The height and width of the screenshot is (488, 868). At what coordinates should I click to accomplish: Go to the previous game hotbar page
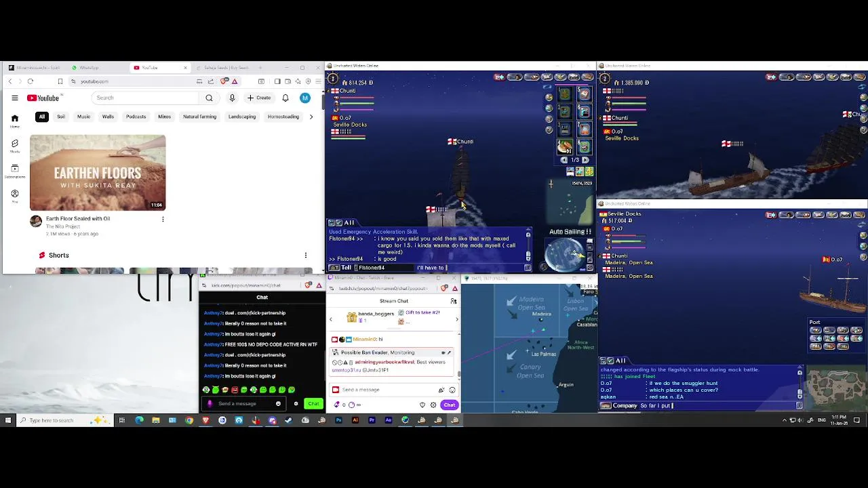(564, 160)
